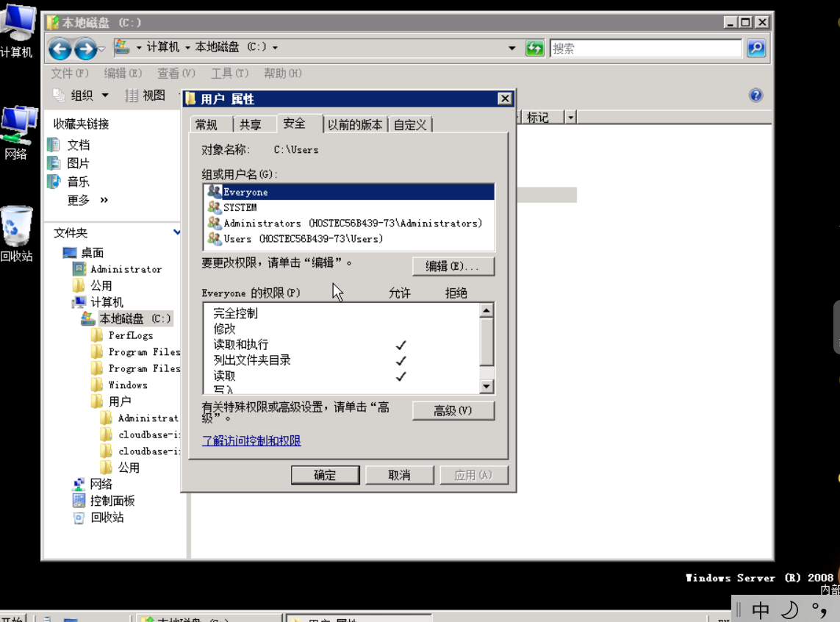The height and width of the screenshot is (622, 840).
Task: Open the 回收站 desktop icon
Action: pyautogui.click(x=17, y=234)
